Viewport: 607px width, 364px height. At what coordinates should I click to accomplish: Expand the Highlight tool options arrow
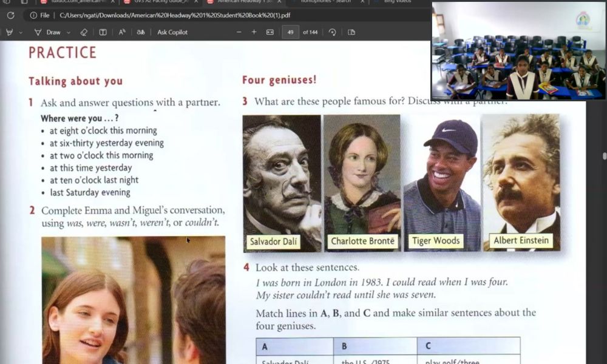(21, 33)
